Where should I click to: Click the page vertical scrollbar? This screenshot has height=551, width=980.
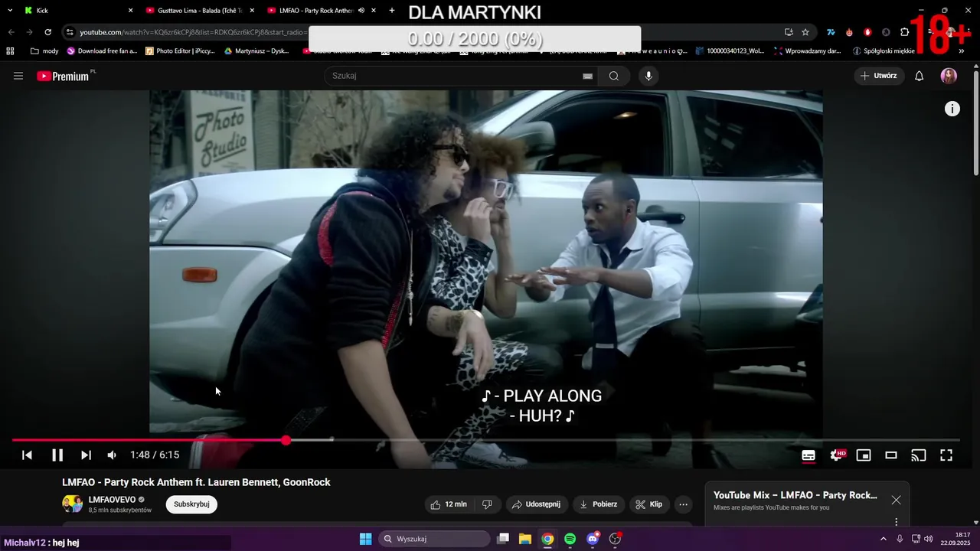click(x=975, y=122)
